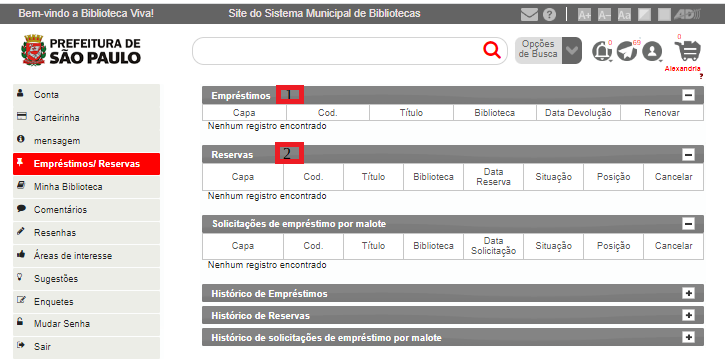Screen dimensions: 725x364
Task: Decrease font size with A- icon
Action: point(604,15)
